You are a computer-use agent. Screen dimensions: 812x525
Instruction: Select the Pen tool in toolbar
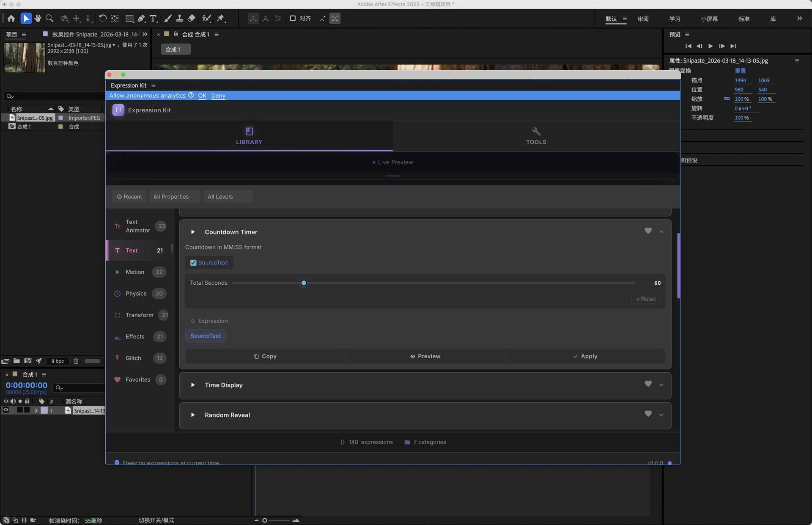click(141, 18)
